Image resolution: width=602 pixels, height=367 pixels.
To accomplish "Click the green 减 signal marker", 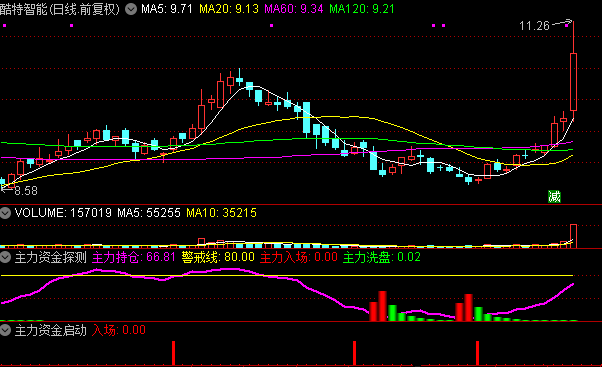I will point(554,197).
